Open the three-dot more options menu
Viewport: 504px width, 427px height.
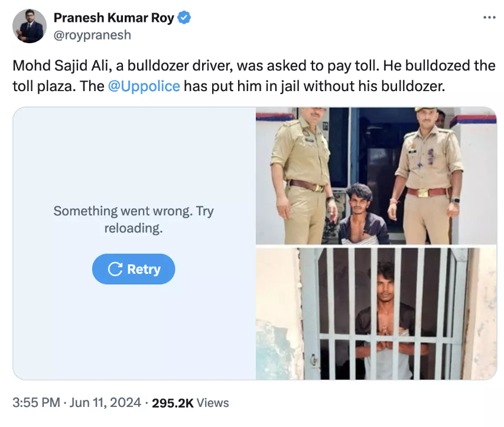point(489,17)
